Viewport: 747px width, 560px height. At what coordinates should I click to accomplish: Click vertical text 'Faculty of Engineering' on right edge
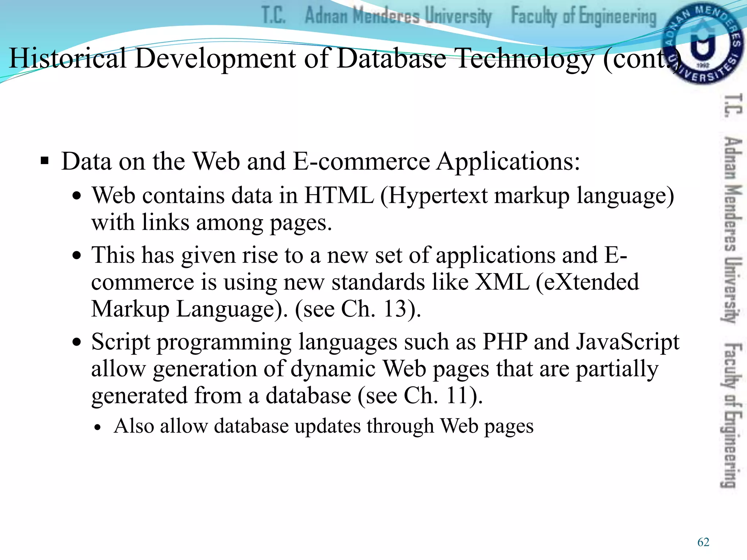(x=732, y=415)
